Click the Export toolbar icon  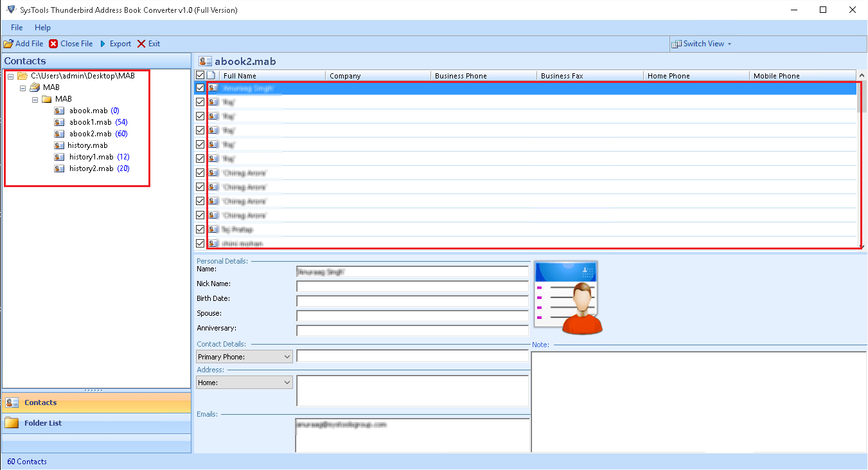103,43
